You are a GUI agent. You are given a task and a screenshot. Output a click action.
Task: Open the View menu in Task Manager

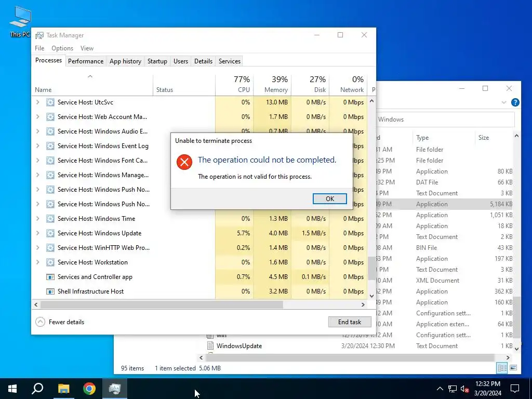tap(87, 48)
